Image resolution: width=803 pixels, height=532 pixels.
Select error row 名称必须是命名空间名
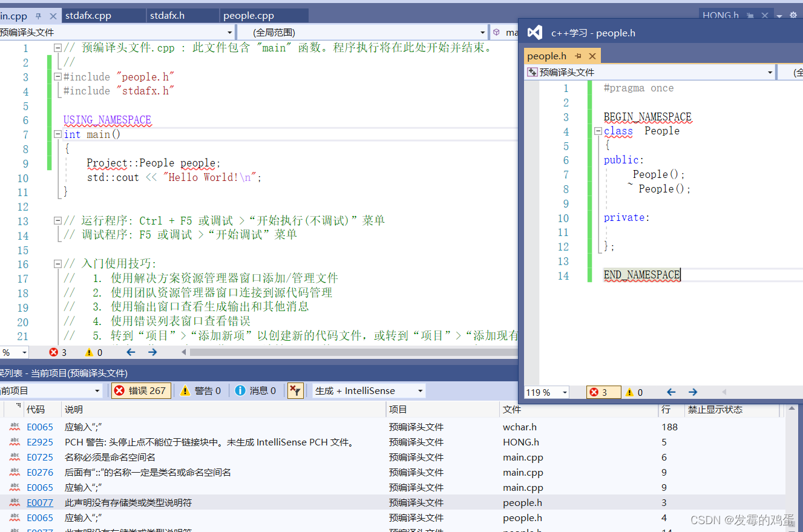[x=393, y=458]
